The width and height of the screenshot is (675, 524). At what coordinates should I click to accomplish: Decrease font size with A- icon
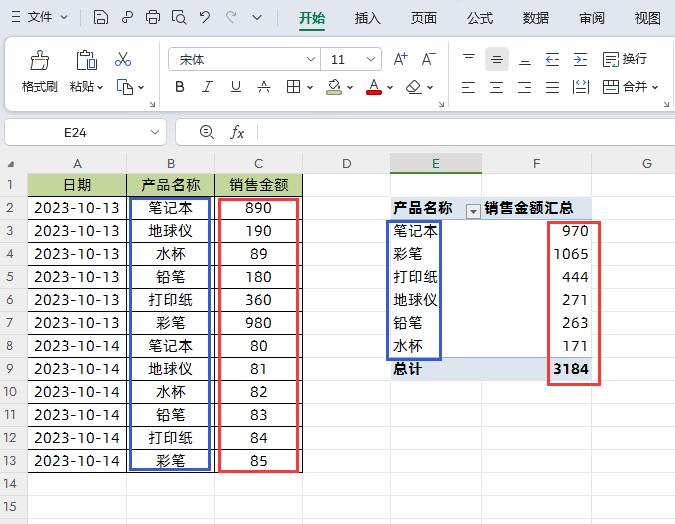click(x=428, y=59)
